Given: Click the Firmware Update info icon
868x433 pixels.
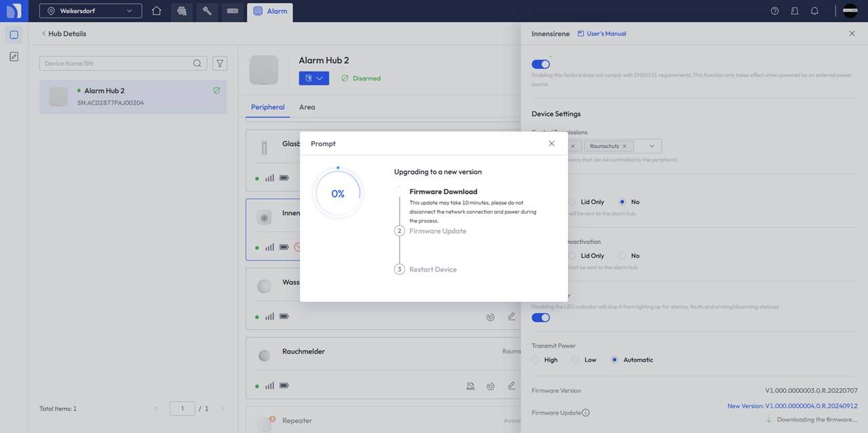Looking at the screenshot, I should pyautogui.click(x=586, y=413).
